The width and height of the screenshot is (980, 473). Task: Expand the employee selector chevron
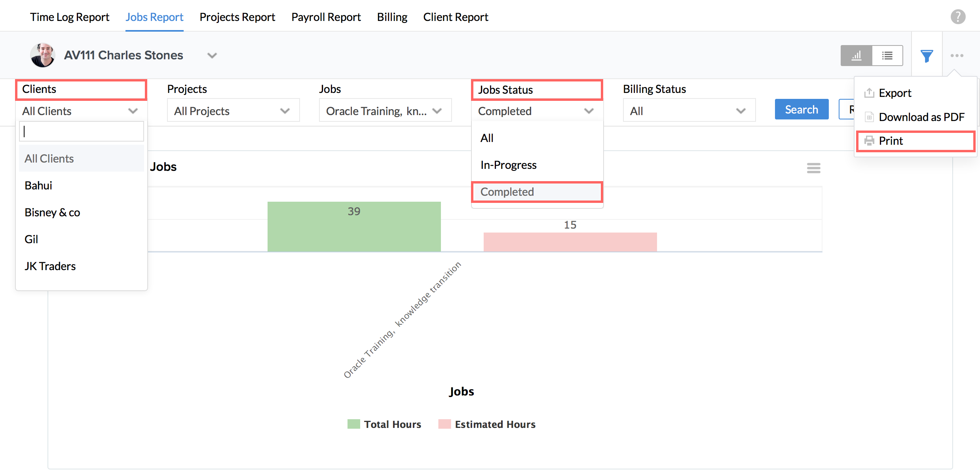point(212,55)
